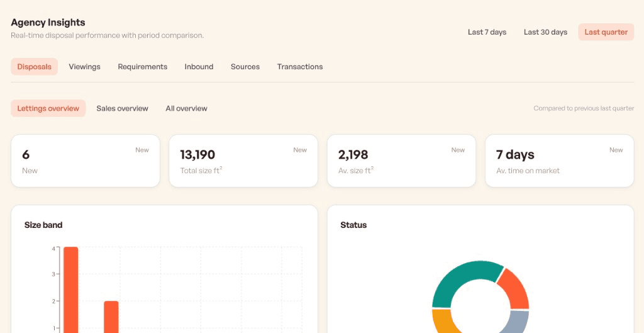Screen dimensions: 644x333
Task: Click 'Compared to previous last quarter' text
Action: pos(584,108)
